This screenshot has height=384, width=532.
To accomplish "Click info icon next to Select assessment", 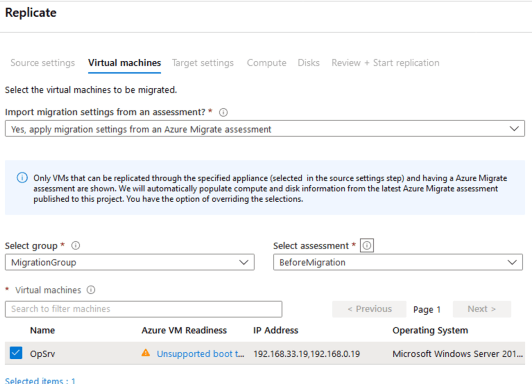I will [367, 245].
